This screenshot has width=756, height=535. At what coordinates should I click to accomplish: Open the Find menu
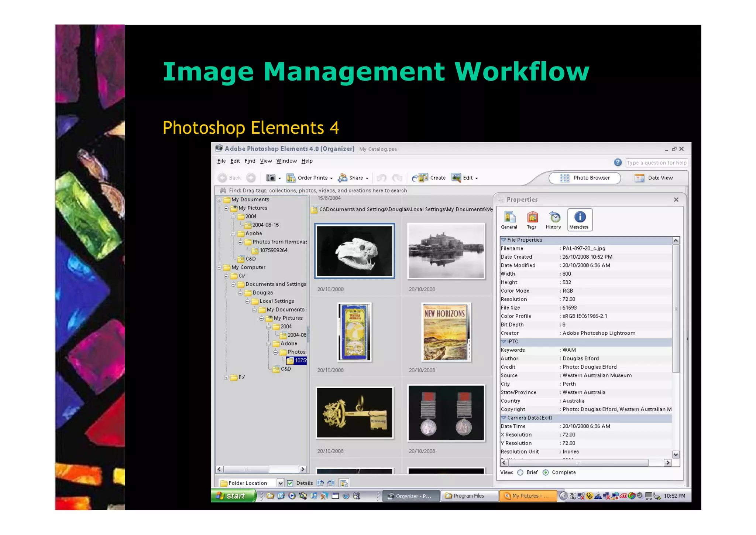250,161
